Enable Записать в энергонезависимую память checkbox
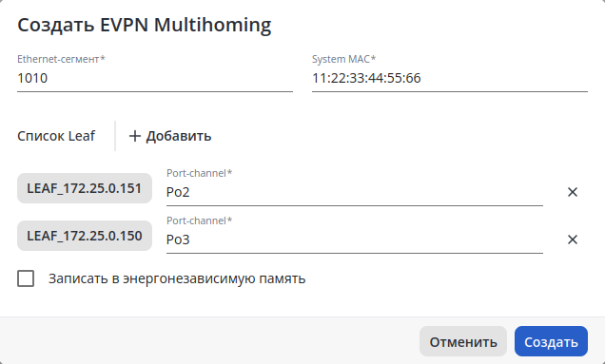Image resolution: width=605 pixels, height=364 pixels. (26, 278)
